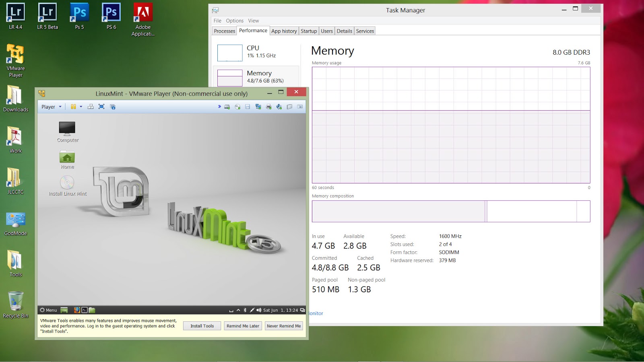Click the network adapter device icon in VMware
This screenshot has width=644, height=362.
click(x=258, y=107)
